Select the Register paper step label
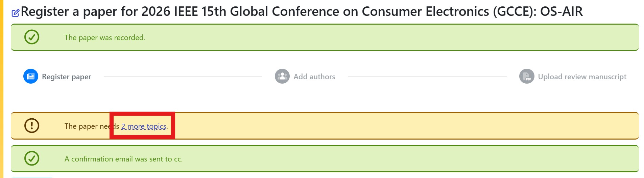 click(x=66, y=77)
